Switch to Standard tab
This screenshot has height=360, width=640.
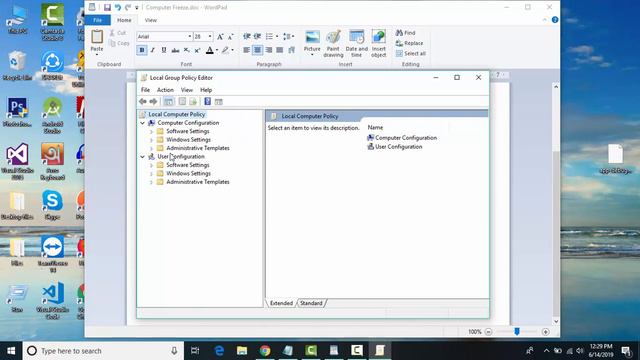(x=311, y=303)
